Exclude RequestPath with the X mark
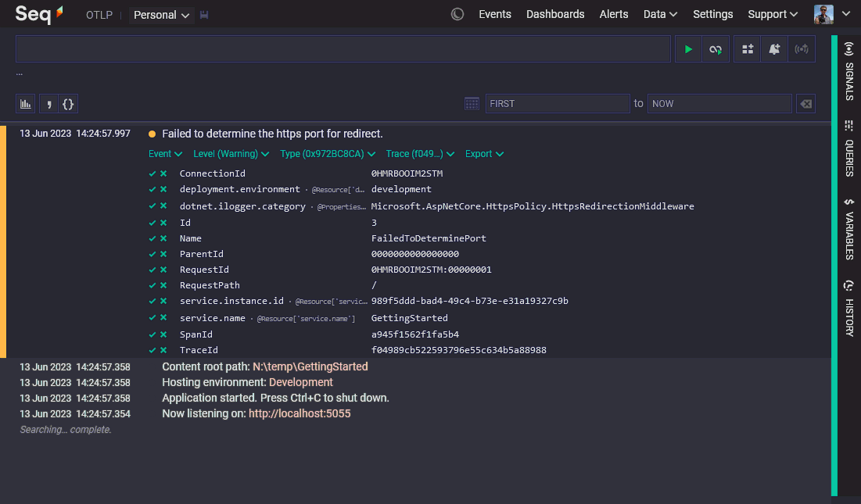 click(163, 285)
